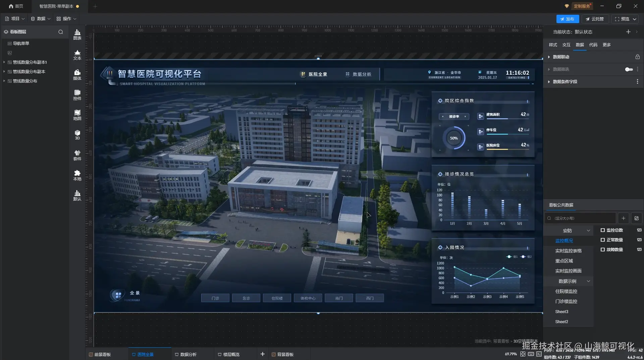Open the 媒体 media components panel

(x=77, y=75)
